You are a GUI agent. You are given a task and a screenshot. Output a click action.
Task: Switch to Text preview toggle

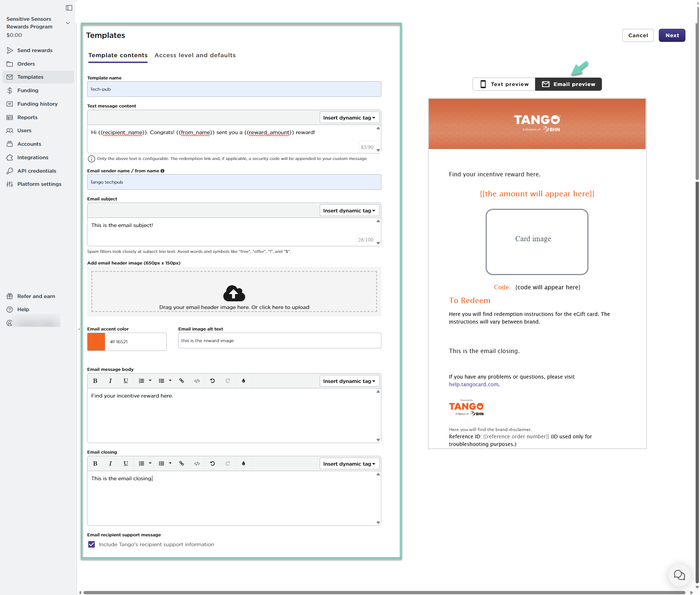click(504, 84)
